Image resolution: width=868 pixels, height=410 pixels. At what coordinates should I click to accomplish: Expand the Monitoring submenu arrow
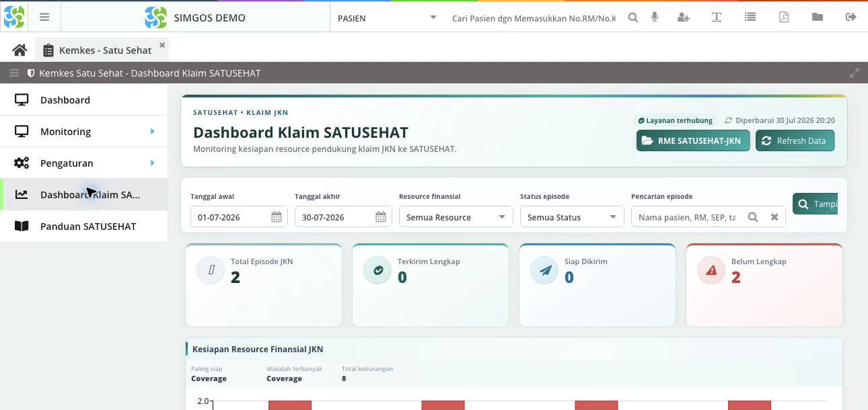pyautogui.click(x=153, y=132)
